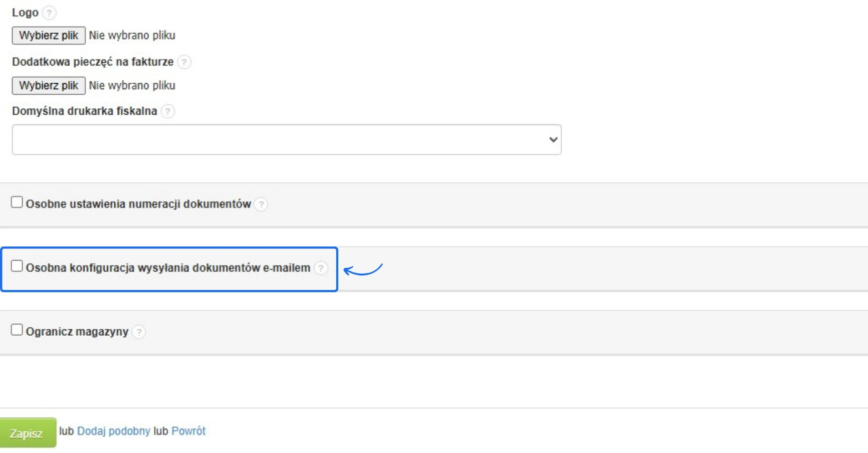Enable Osobne ustawienia numeracji dokumentów checkbox
The width and height of the screenshot is (868, 453).
pos(17,202)
